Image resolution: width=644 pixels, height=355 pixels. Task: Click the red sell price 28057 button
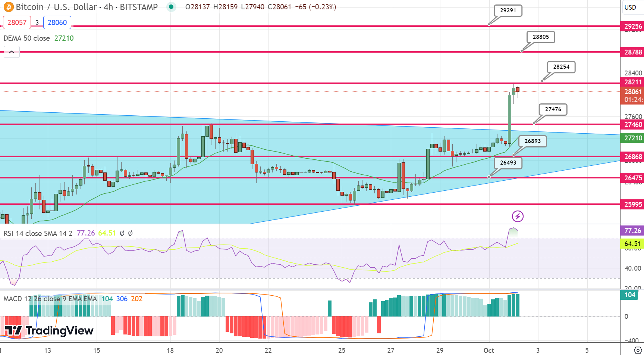tap(17, 22)
